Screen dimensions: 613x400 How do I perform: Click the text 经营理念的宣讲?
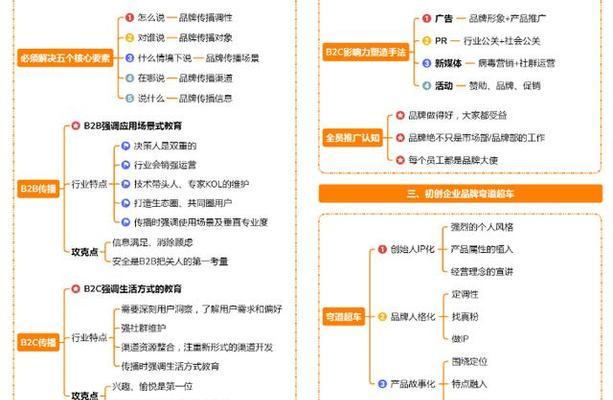click(482, 272)
